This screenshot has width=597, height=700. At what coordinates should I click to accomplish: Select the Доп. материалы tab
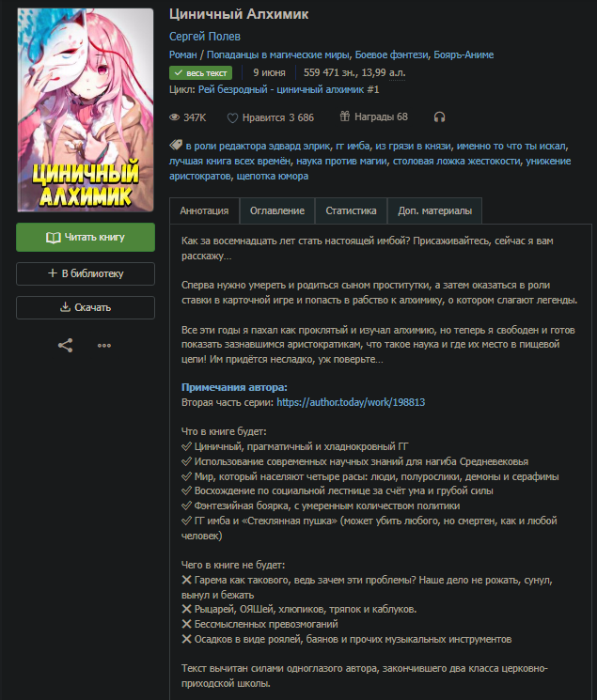[x=434, y=210]
